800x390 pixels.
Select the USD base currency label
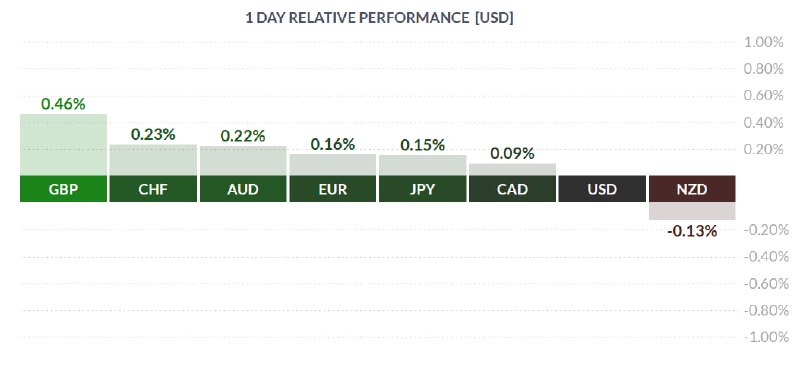[602, 189]
